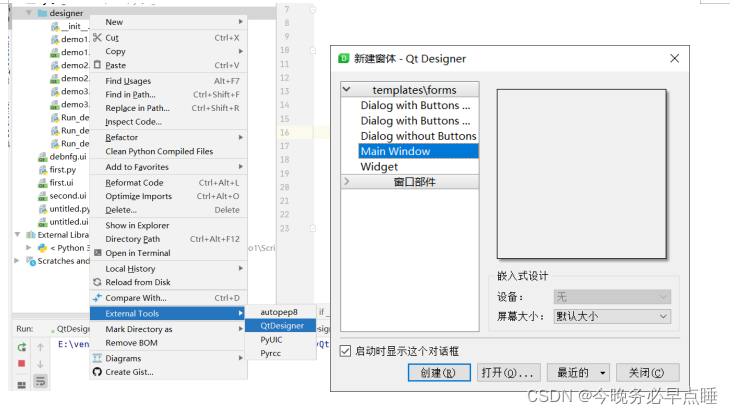The image size is (733, 414).
Task: Click the debnfg.ui file icon
Action: click(x=43, y=157)
